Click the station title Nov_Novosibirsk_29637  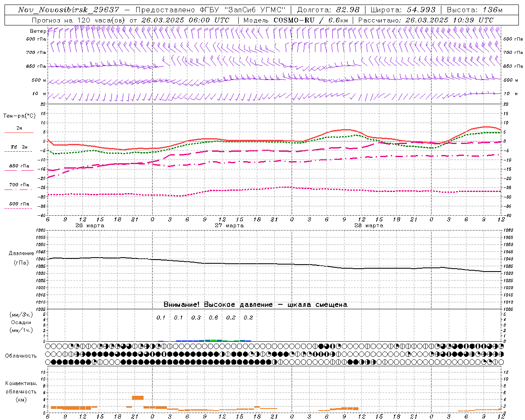click(68, 10)
